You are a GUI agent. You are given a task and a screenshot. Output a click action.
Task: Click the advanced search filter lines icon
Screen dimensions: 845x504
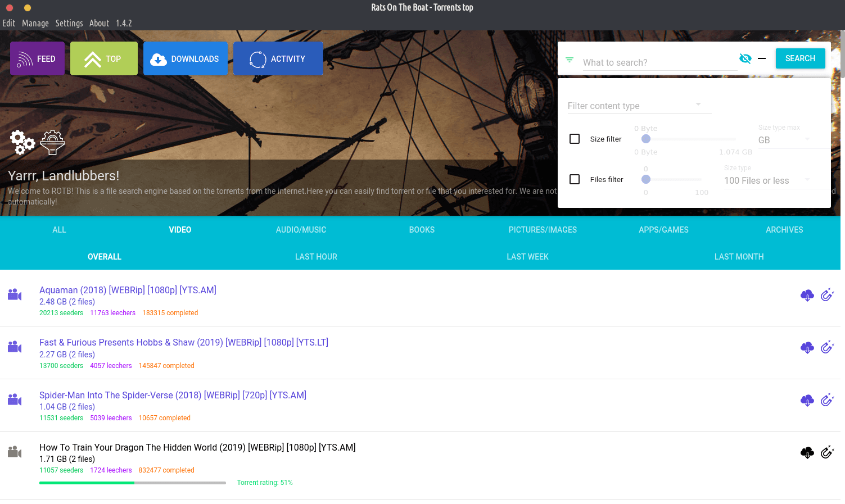point(570,60)
